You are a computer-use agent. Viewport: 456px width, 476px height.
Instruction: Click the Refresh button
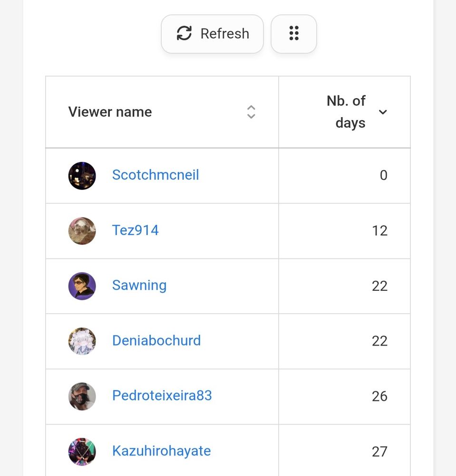click(x=212, y=34)
